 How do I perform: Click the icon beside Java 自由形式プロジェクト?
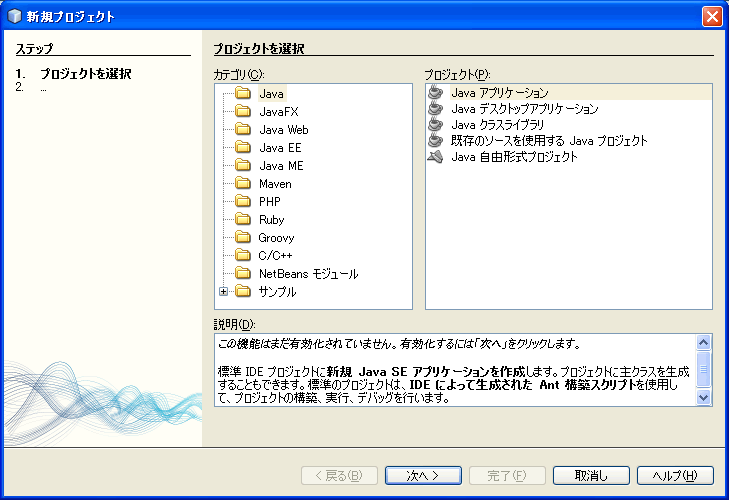435,157
